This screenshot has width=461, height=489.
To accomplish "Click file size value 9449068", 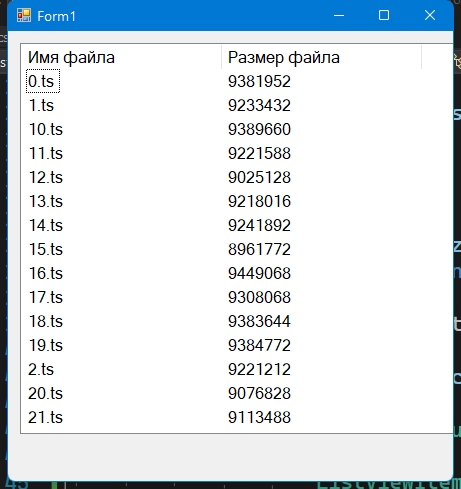I will (x=259, y=273).
